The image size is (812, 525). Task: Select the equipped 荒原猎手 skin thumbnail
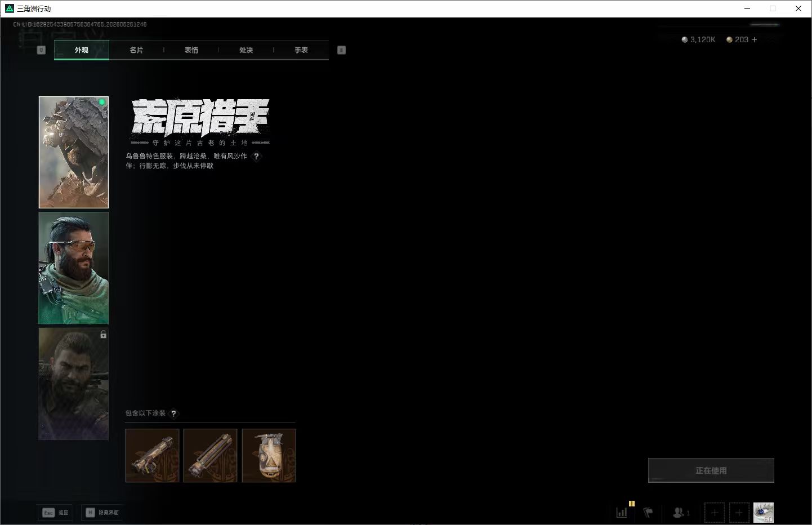74,152
